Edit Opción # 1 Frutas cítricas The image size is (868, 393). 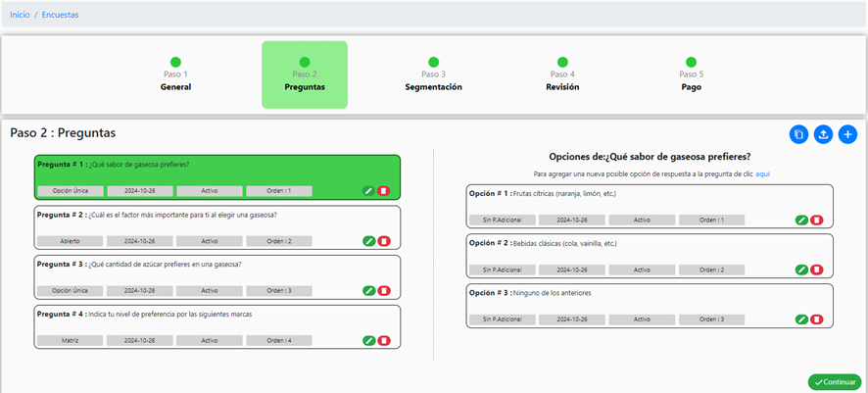801,221
